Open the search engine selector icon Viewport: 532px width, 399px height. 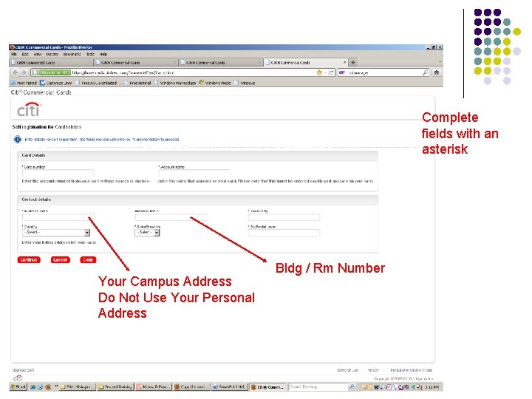point(342,72)
